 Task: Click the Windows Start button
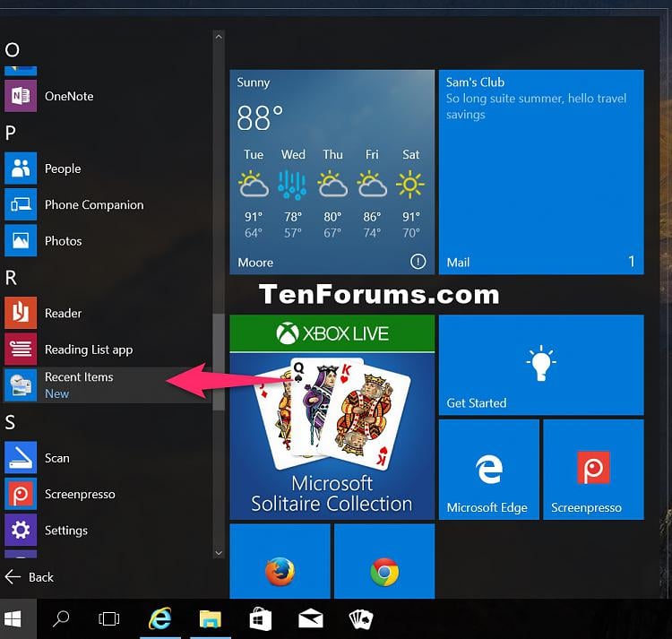[13, 619]
